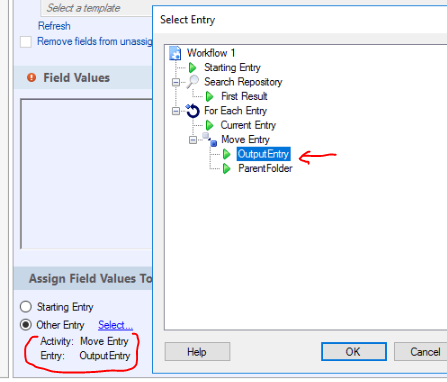Confirm selection with the OK button
The height and width of the screenshot is (382, 447).
[354, 352]
